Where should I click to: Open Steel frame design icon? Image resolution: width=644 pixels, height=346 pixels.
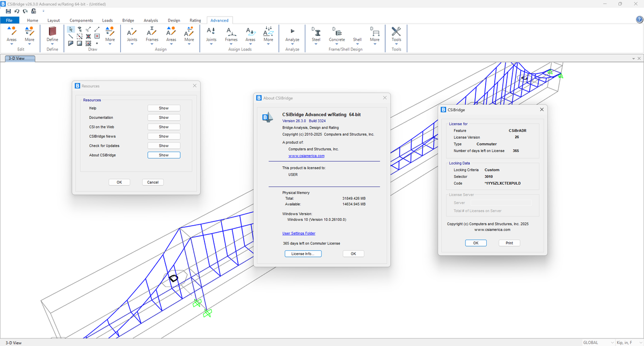point(316,31)
